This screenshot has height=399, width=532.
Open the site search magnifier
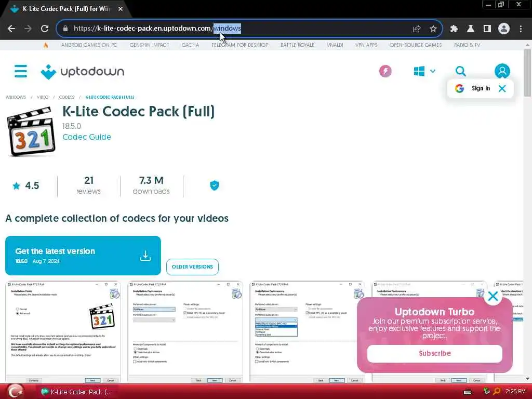[460, 71]
